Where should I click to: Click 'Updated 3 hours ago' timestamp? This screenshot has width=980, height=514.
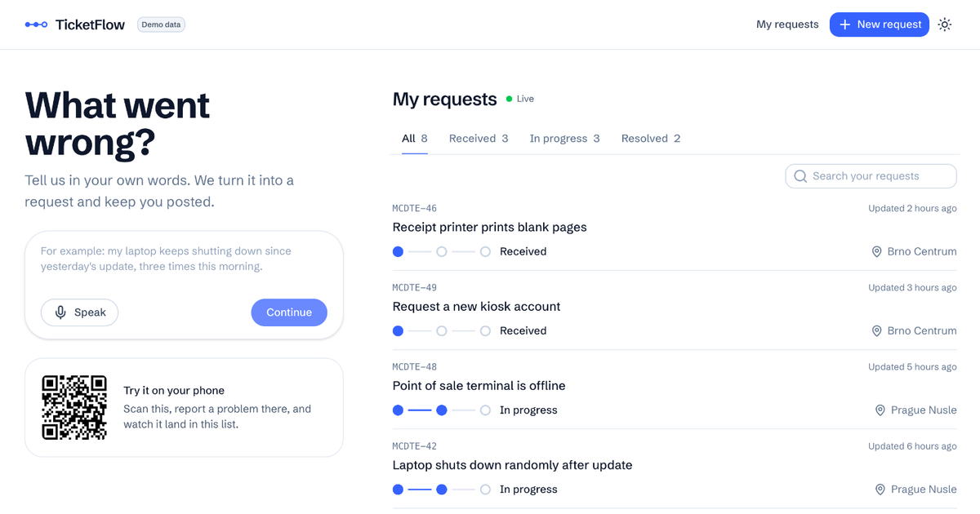(x=912, y=287)
